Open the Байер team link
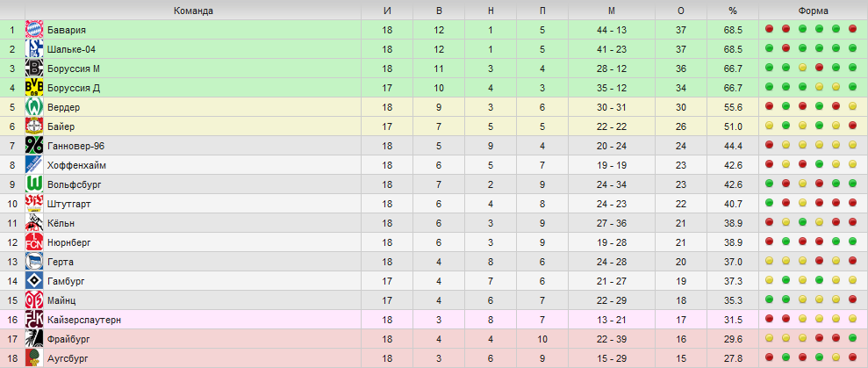This screenshot has height=368, width=868. (61, 127)
